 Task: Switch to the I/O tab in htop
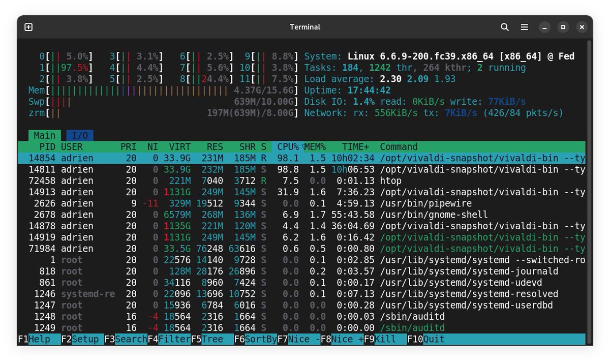[x=79, y=135]
